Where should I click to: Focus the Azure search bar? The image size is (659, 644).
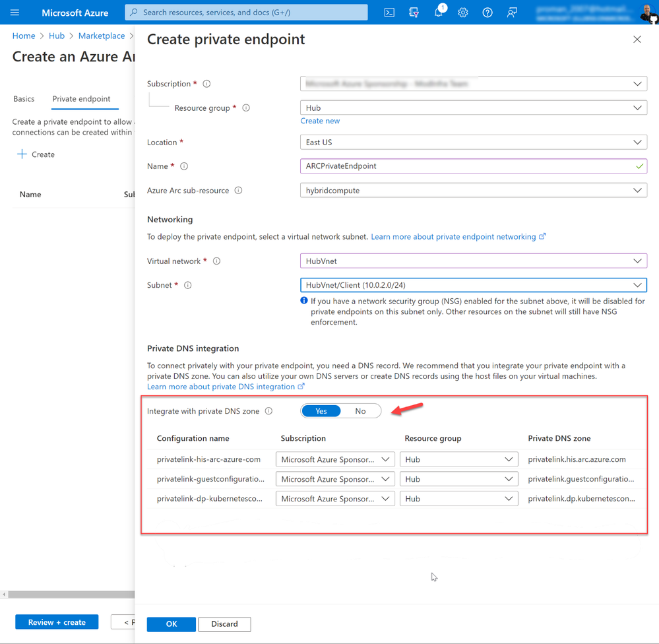(246, 13)
